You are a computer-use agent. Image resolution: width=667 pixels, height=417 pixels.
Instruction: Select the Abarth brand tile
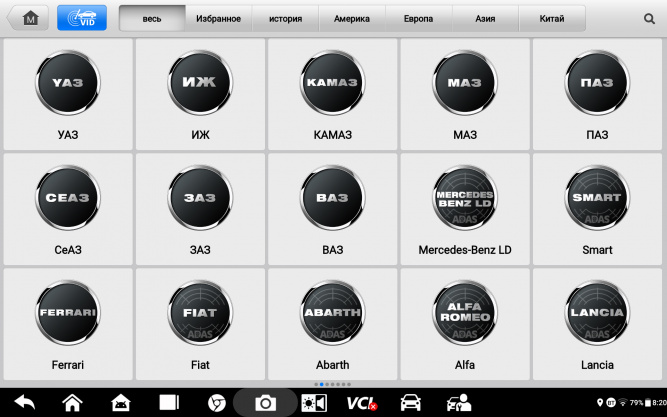[x=332, y=324]
